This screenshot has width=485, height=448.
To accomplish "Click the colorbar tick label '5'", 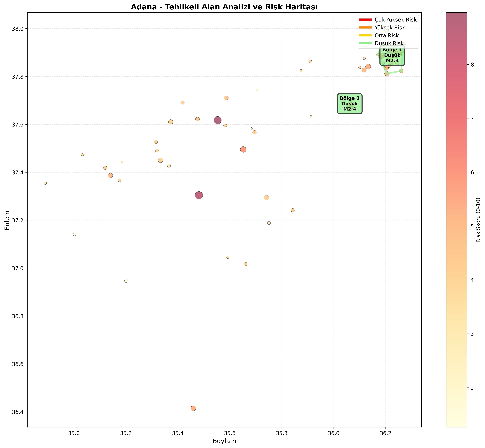I will click(472, 226).
